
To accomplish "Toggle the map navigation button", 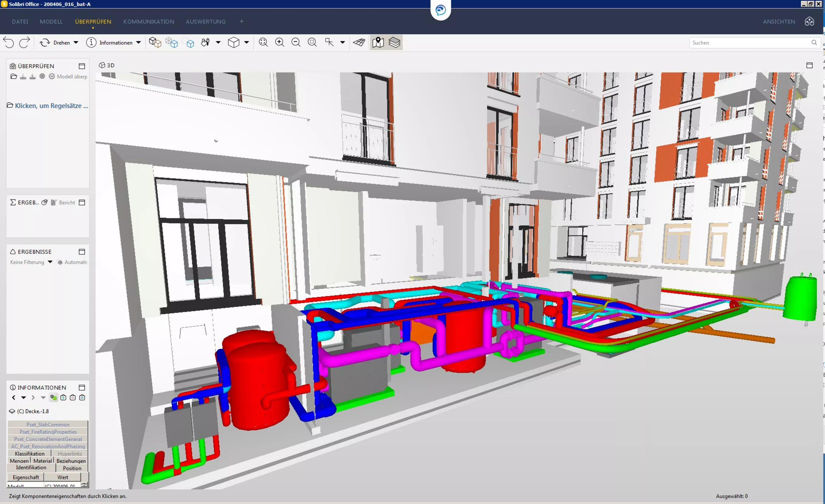I will 378,42.
